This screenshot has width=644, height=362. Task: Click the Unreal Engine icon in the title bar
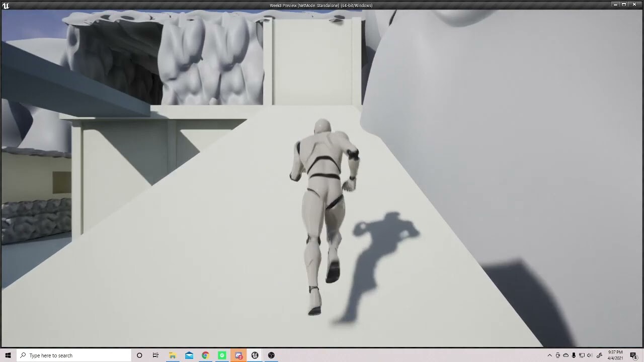click(x=5, y=4)
